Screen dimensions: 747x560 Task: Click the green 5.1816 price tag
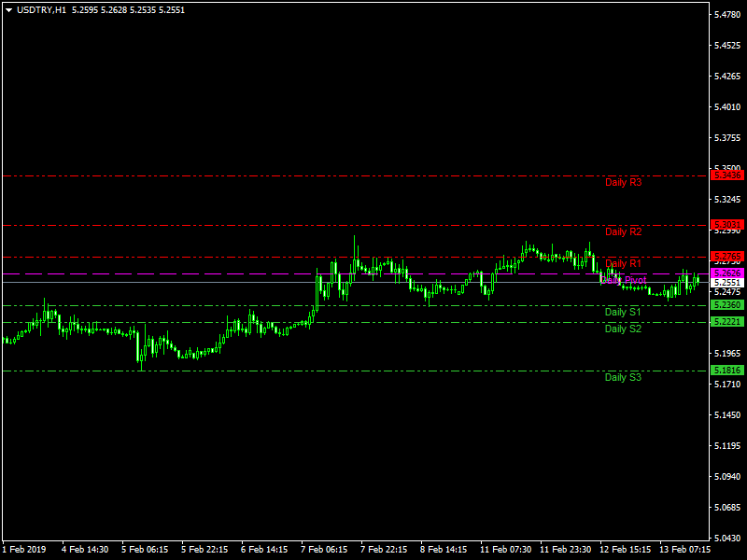[x=727, y=371]
